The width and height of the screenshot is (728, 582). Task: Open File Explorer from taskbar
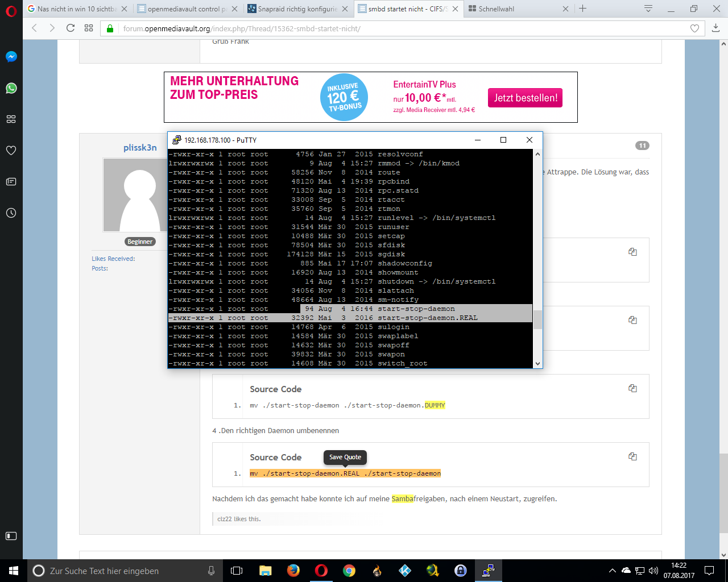pos(265,571)
